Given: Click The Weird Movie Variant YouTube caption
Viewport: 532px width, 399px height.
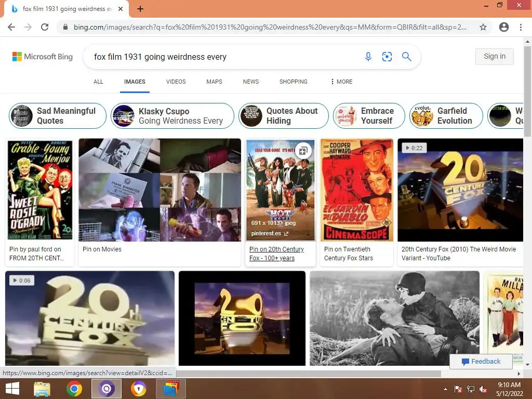Looking at the screenshot, I should (459, 254).
